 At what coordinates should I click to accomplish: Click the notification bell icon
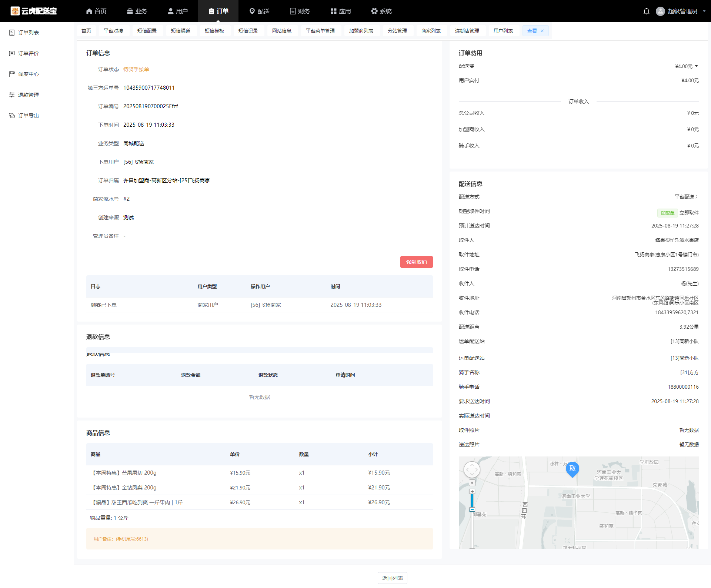pos(646,11)
